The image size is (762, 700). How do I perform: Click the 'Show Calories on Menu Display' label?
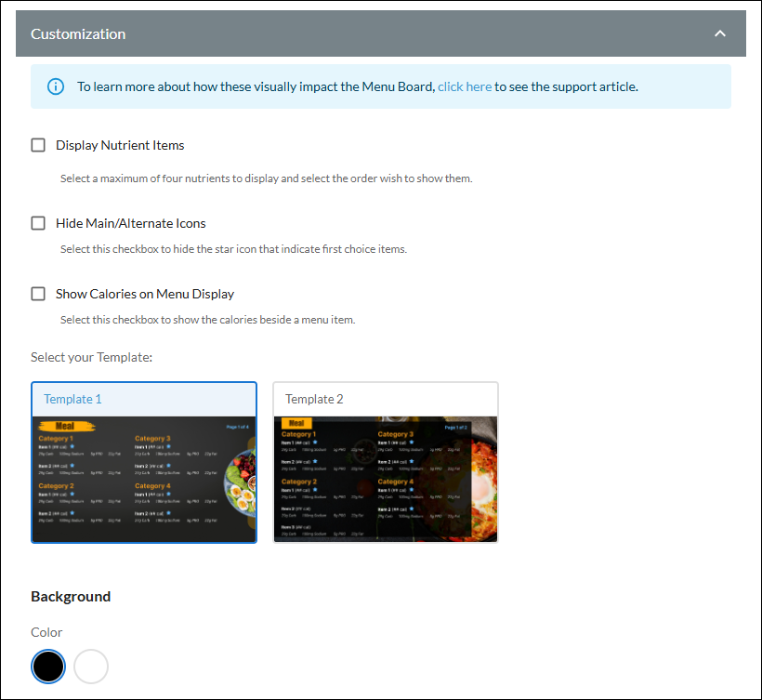tap(145, 294)
